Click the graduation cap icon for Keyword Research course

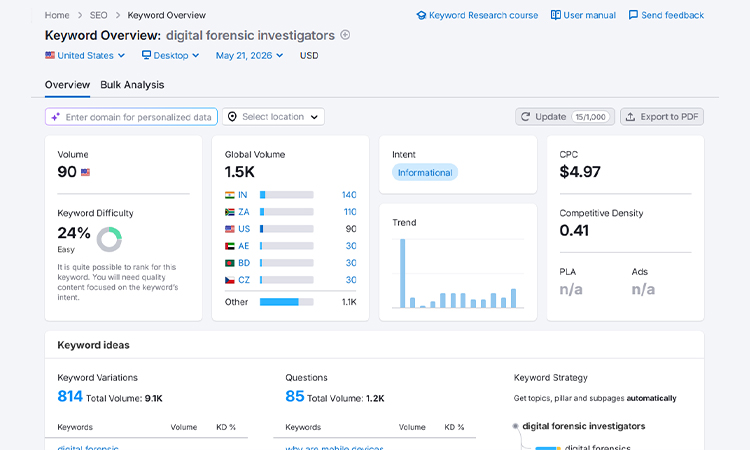tap(421, 15)
